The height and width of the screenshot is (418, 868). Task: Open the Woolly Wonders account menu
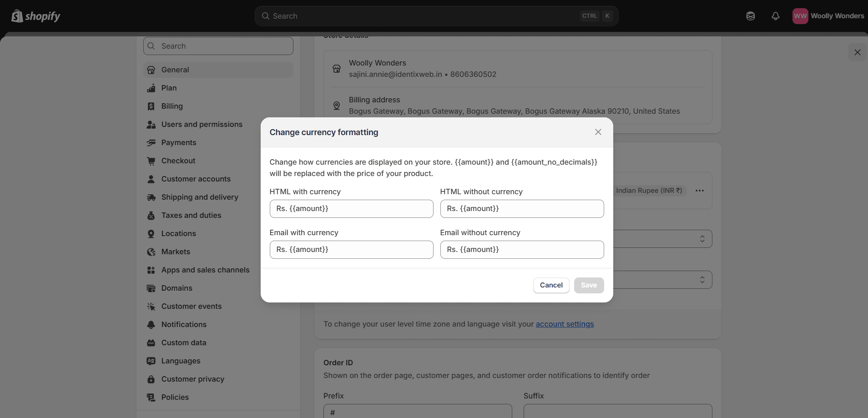pyautogui.click(x=828, y=16)
